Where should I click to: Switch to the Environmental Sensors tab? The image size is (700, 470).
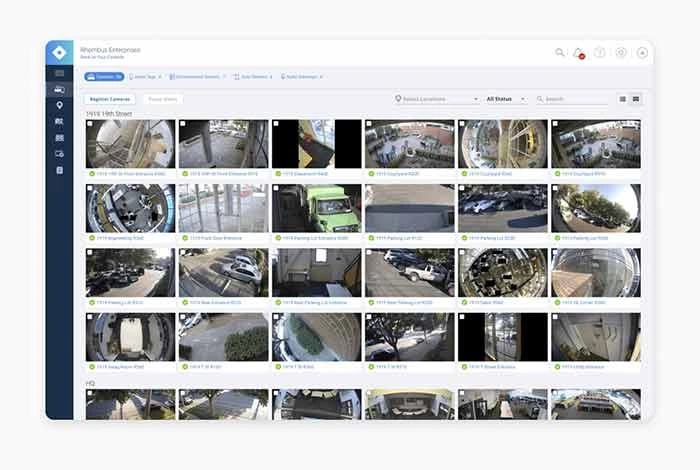pos(197,77)
